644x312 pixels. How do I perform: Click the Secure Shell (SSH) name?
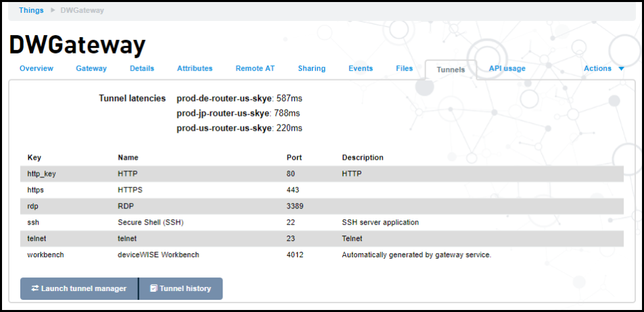(151, 223)
